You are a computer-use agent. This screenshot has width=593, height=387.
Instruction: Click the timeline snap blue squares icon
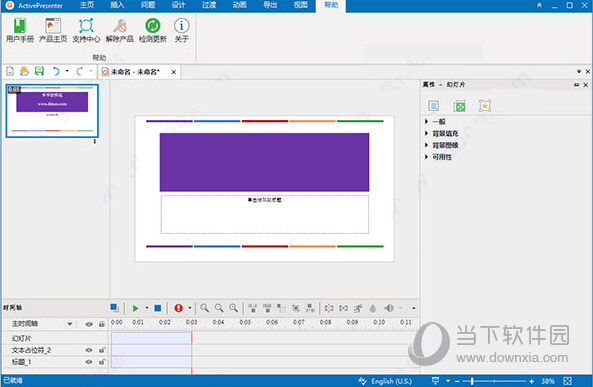pyautogui.click(x=115, y=308)
